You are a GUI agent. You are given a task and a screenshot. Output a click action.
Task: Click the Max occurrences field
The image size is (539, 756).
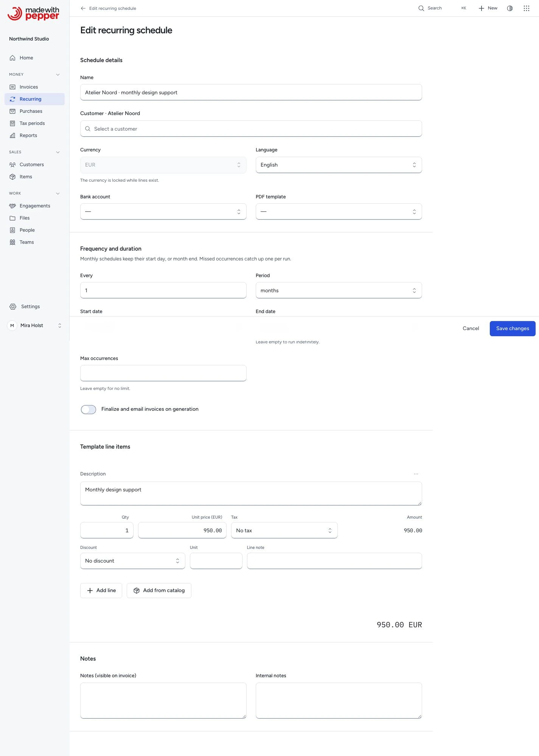coord(163,373)
